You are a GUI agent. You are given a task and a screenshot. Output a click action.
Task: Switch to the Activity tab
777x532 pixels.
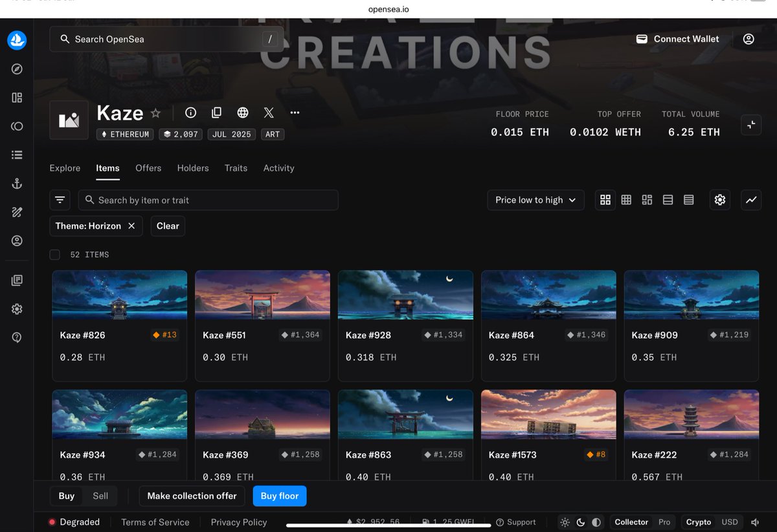(278, 168)
